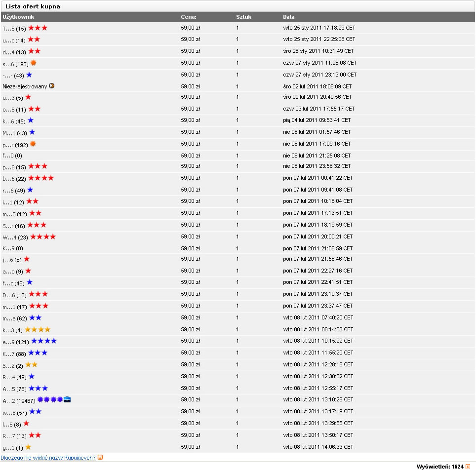
Task: Click the blue star for -...- (43)
Action: tap(29, 75)
